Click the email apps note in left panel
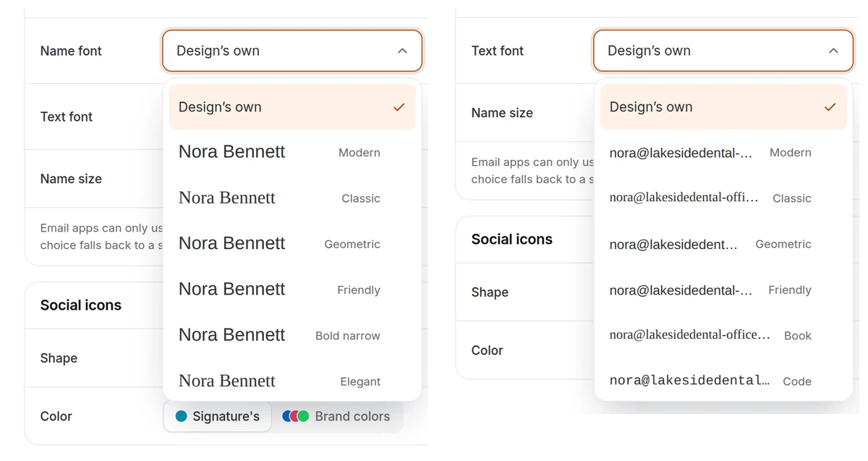 pos(101,237)
